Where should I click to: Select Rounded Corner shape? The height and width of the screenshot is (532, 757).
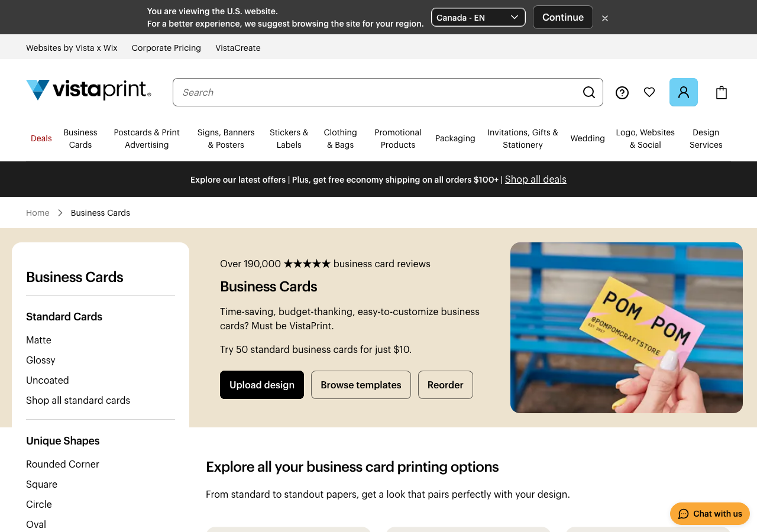pyautogui.click(x=63, y=464)
